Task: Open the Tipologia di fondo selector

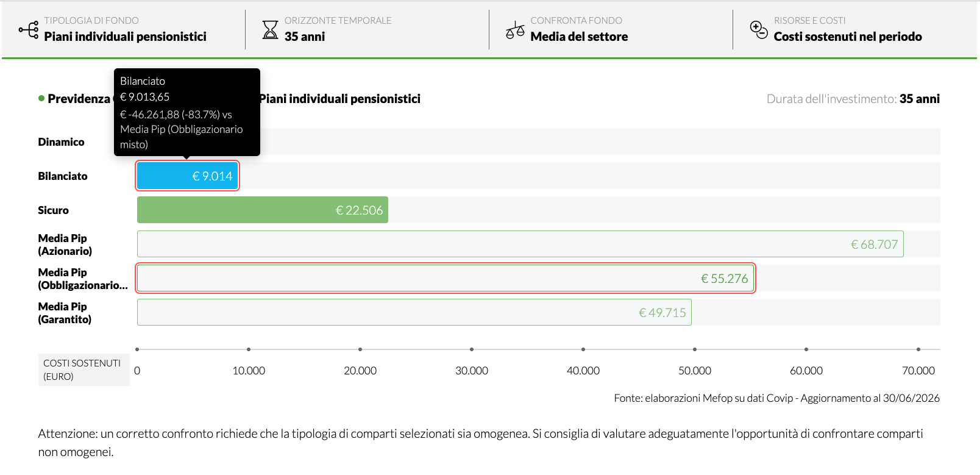Action: [x=124, y=29]
